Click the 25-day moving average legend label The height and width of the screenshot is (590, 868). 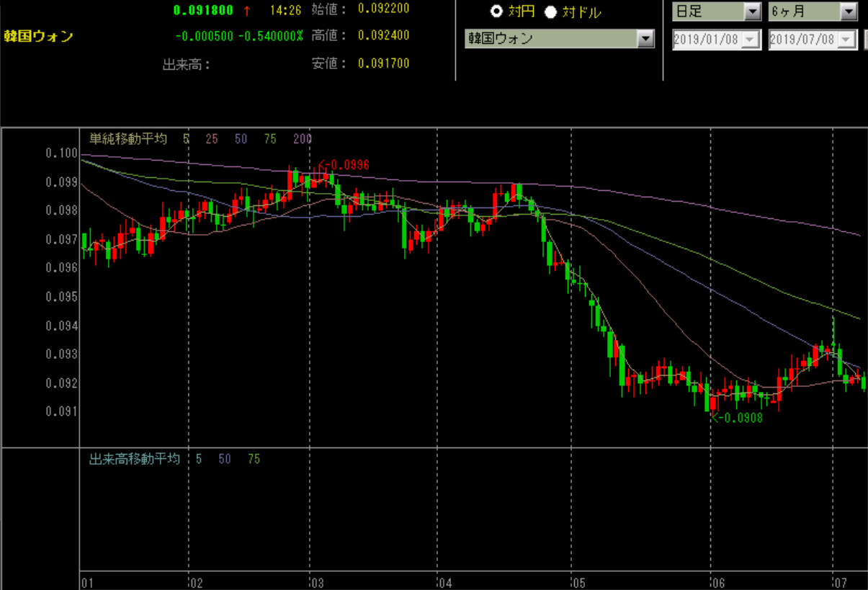[x=212, y=139]
